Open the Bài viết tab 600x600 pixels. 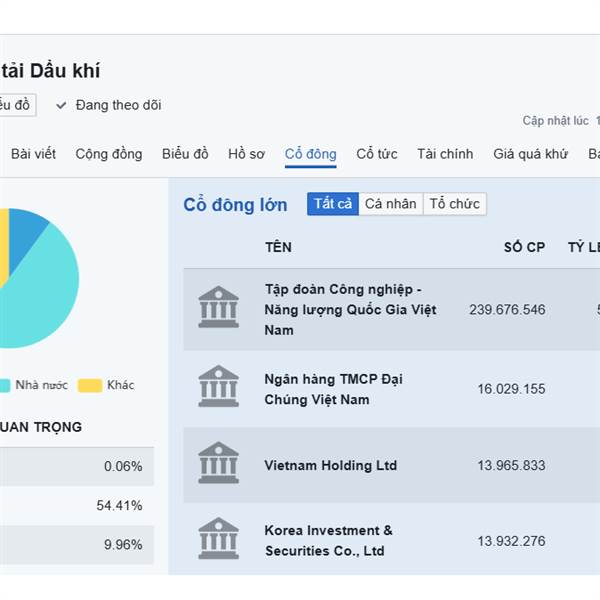click(33, 154)
